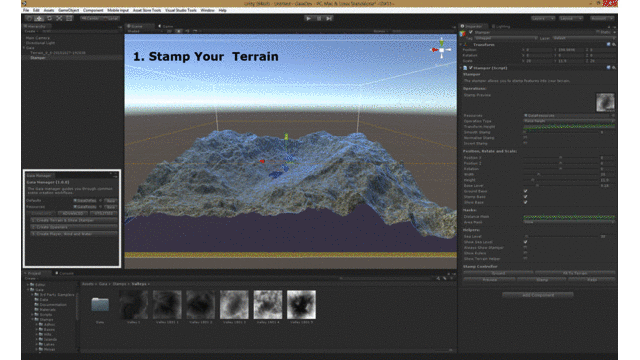Click the Stamper script file icon
Screen dimensions: 640x360
pos(465,68)
